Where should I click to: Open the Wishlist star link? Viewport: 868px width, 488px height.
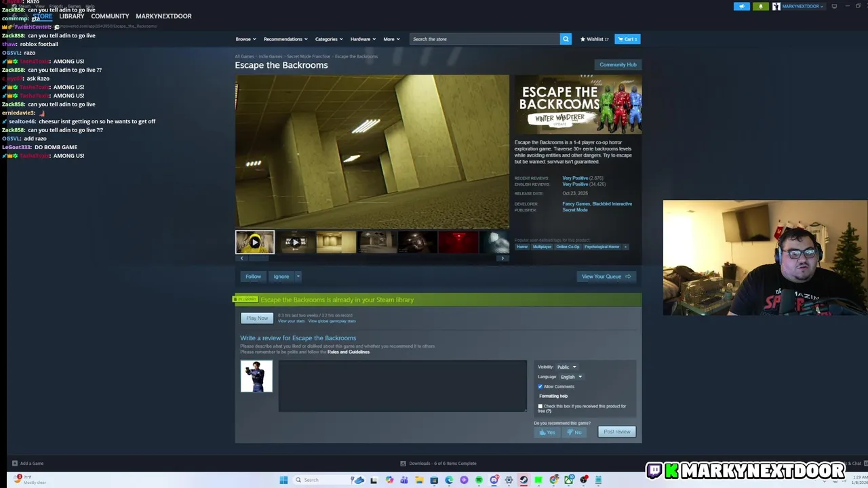pyautogui.click(x=594, y=39)
